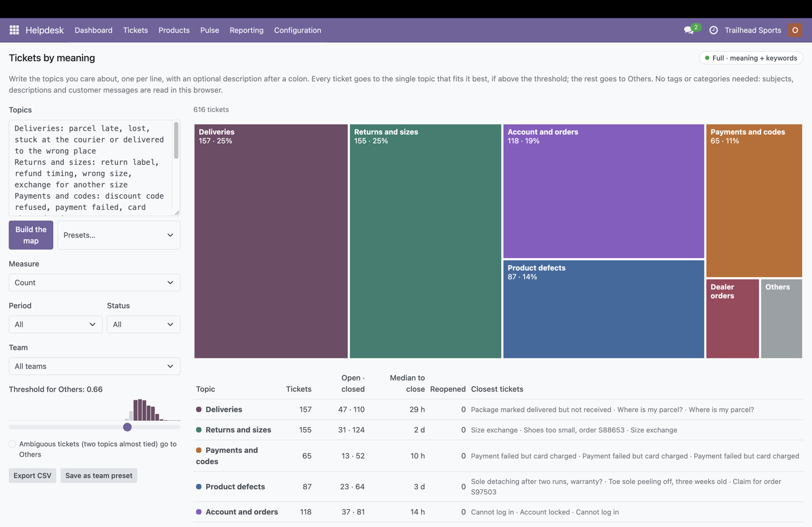Click the Open · closed column header
The image size is (812, 527).
coord(353,383)
